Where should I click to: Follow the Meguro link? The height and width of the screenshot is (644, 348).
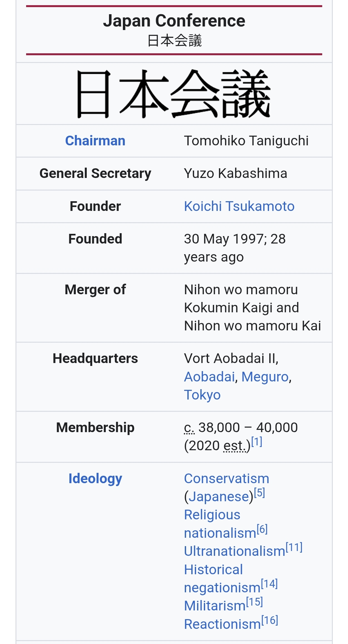click(265, 377)
